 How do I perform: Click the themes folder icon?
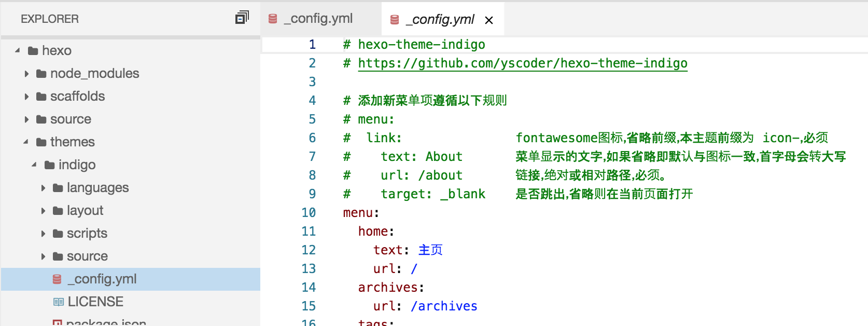point(41,142)
